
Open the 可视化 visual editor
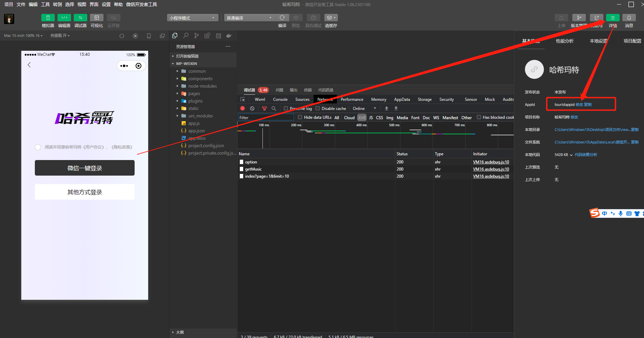97,18
